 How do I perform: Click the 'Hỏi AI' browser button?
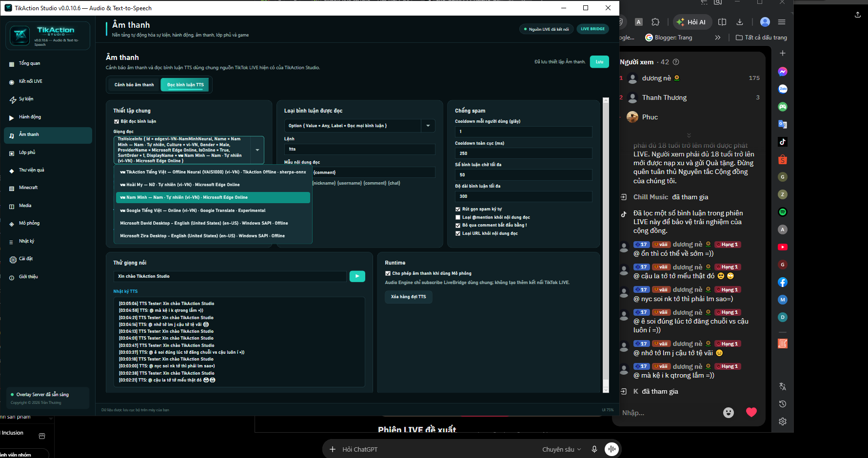[692, 22]
